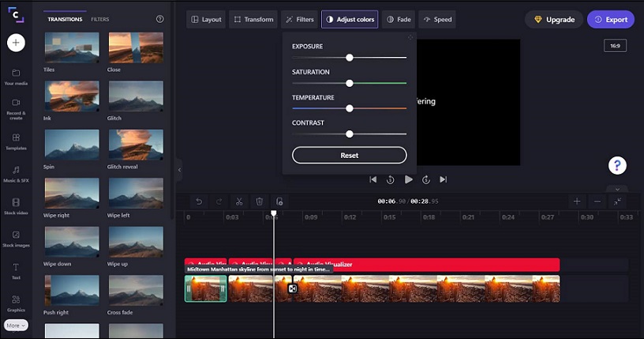644x339 pixels.
Task: Open Templates in sidebar
Action: pyautogui.click(x=16, y=141)
